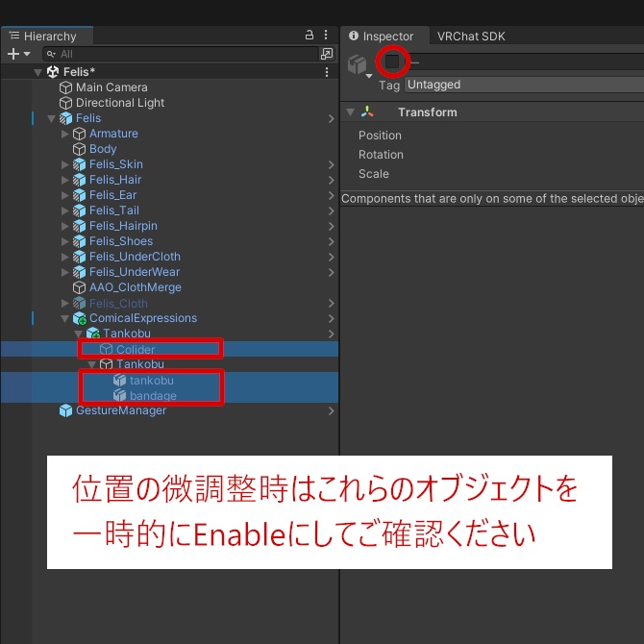This screenshot has width=644, height=644.
Task: Open the Felis* scene options menu
Action: pos(327,72)
